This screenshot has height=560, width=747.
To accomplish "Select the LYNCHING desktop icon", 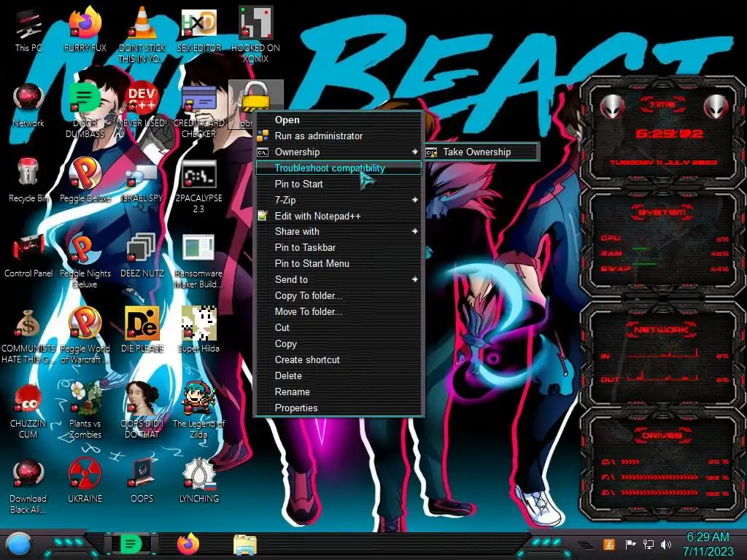I will point(199,481).
